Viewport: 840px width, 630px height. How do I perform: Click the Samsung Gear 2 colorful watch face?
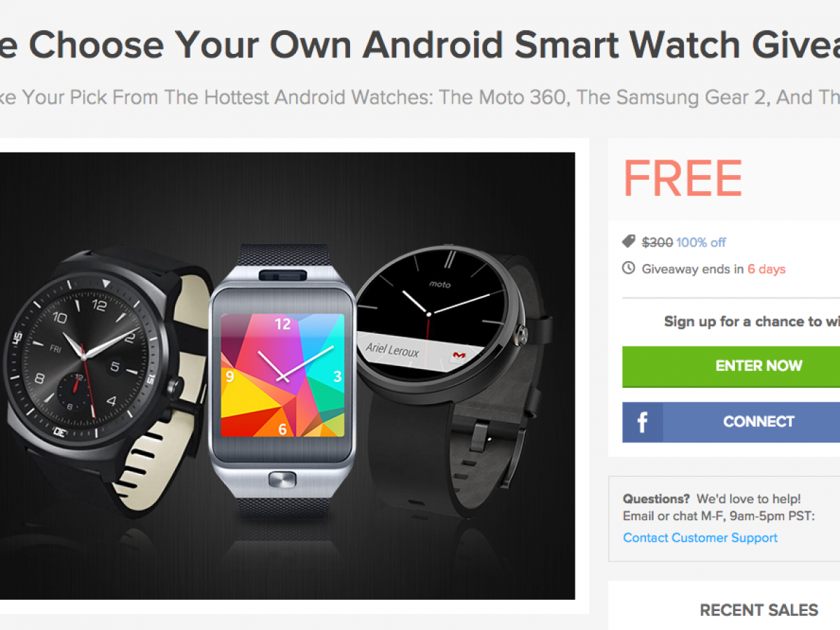(283, 375)
